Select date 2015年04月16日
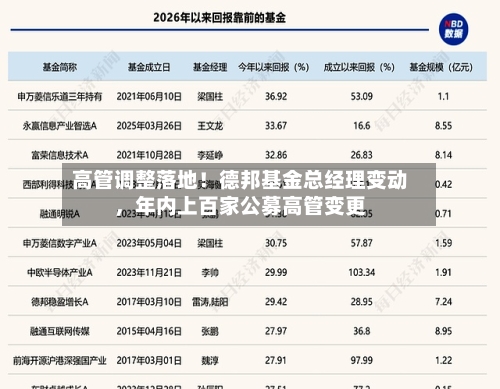The height and width of the screenshot is (389, 500). tap(149, 331)
